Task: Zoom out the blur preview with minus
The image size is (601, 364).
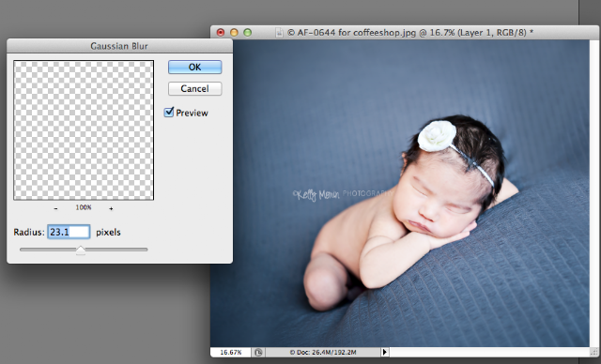Action: click(x=56, y=208)
